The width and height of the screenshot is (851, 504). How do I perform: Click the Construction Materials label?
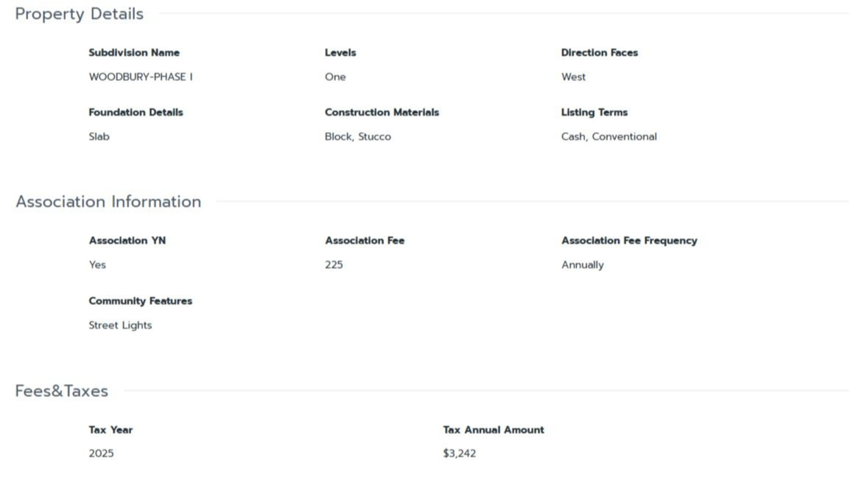[382, 112]
